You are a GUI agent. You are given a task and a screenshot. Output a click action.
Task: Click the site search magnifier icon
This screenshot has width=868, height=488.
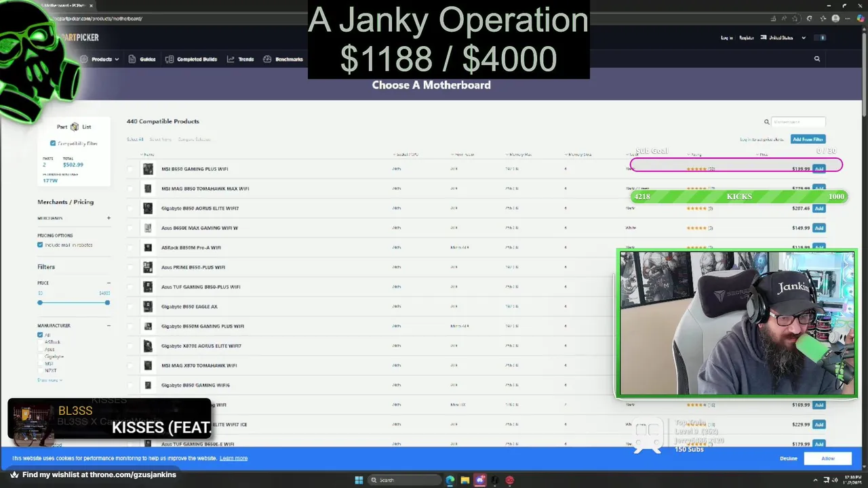pyautogui.click(x=817, y=59)
